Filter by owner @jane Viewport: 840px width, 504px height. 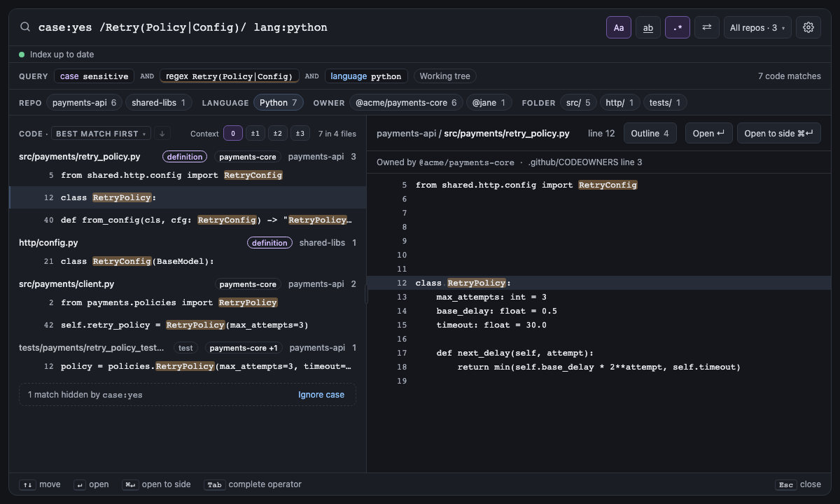(489, 102)
